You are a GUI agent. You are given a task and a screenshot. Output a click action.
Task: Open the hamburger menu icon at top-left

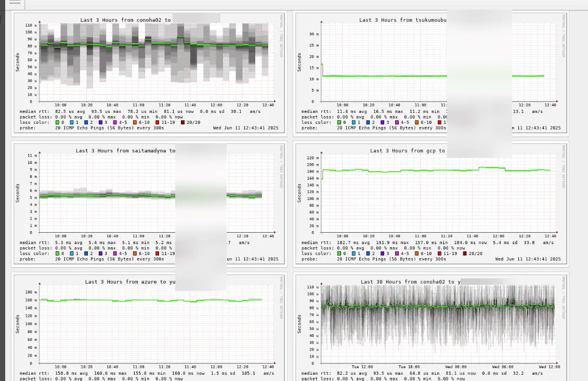pyautogui.click(x=15, y=2)
